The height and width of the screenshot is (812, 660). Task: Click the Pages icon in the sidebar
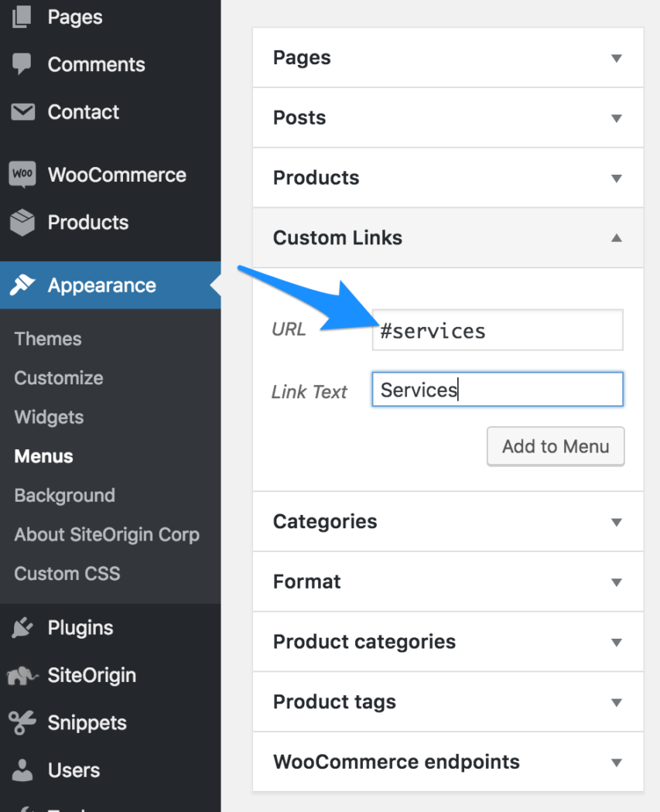[22, 16]
